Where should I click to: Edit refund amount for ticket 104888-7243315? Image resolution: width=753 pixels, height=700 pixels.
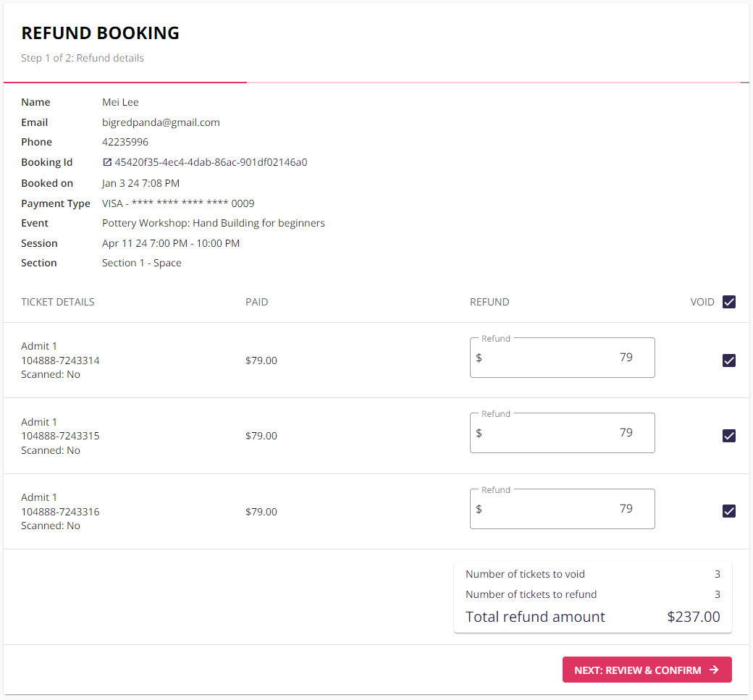[562, 433]
